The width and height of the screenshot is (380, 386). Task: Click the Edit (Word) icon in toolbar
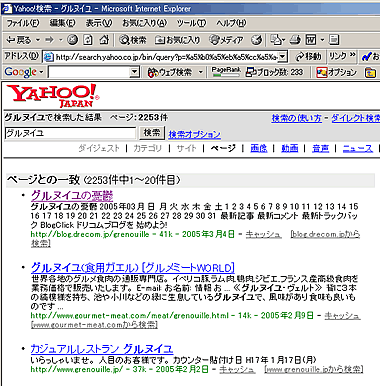click(311, 40)
